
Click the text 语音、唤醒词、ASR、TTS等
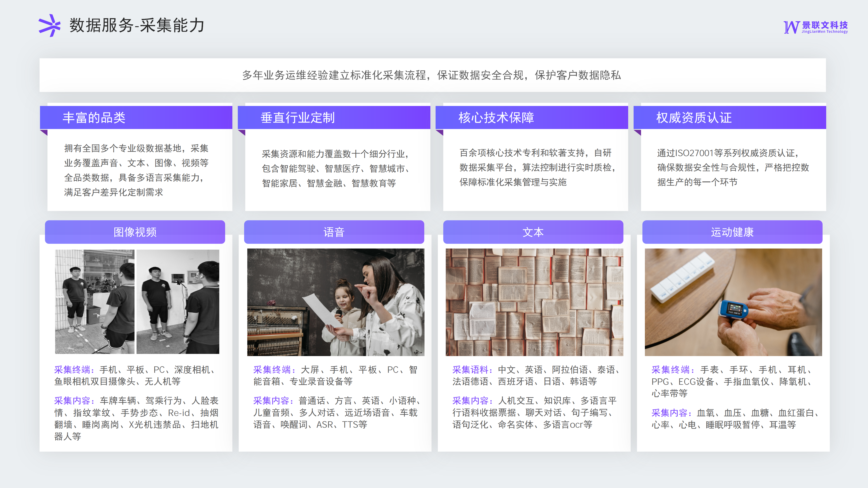point(310,425)
